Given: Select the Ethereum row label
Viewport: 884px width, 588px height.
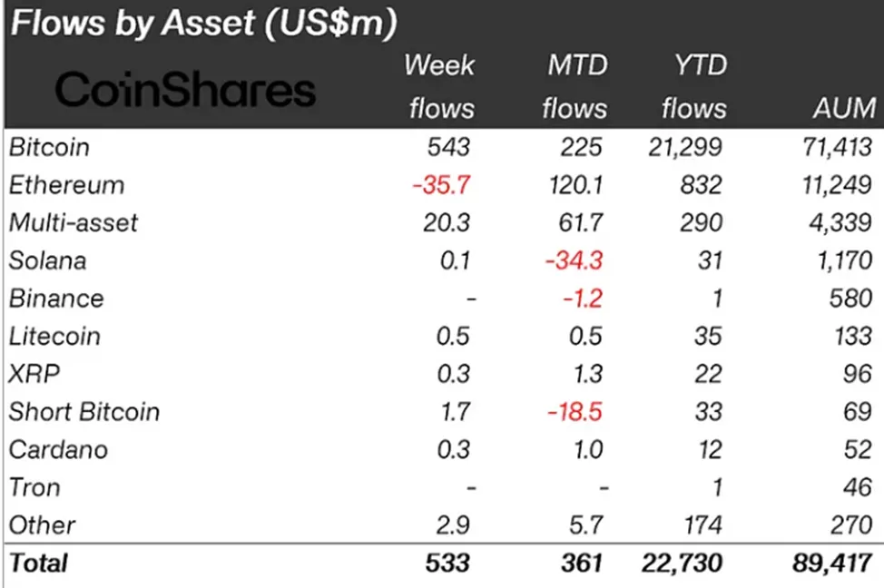Looking at the screenshot, I should 66,185.
